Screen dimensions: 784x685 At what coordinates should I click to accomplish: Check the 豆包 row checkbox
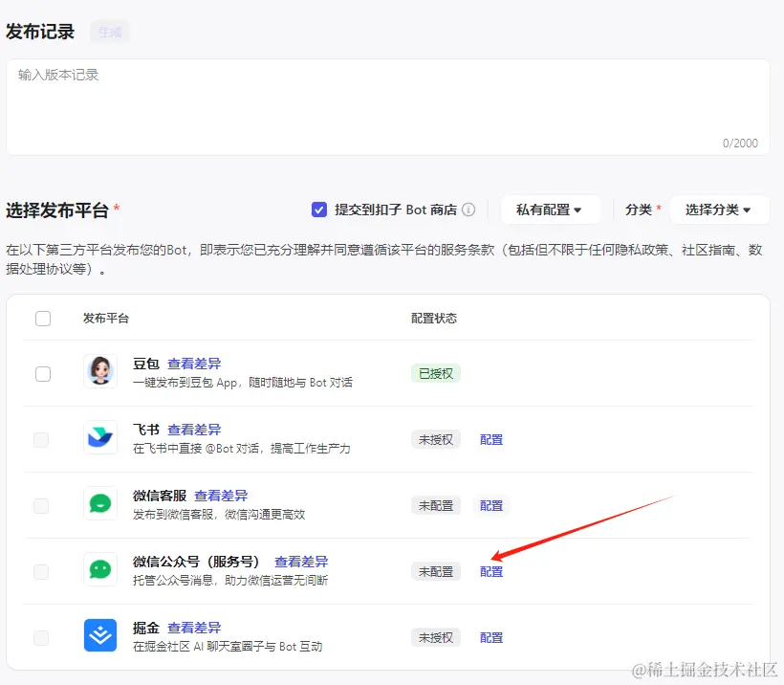[x=43, y=373]
